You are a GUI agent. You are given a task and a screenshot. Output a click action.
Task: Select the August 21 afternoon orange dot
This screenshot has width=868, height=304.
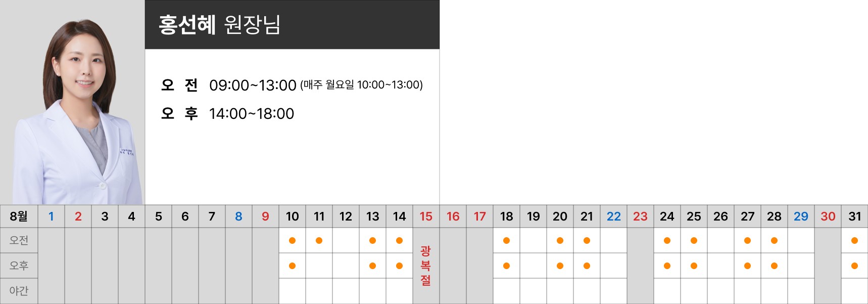click(587, 266)
